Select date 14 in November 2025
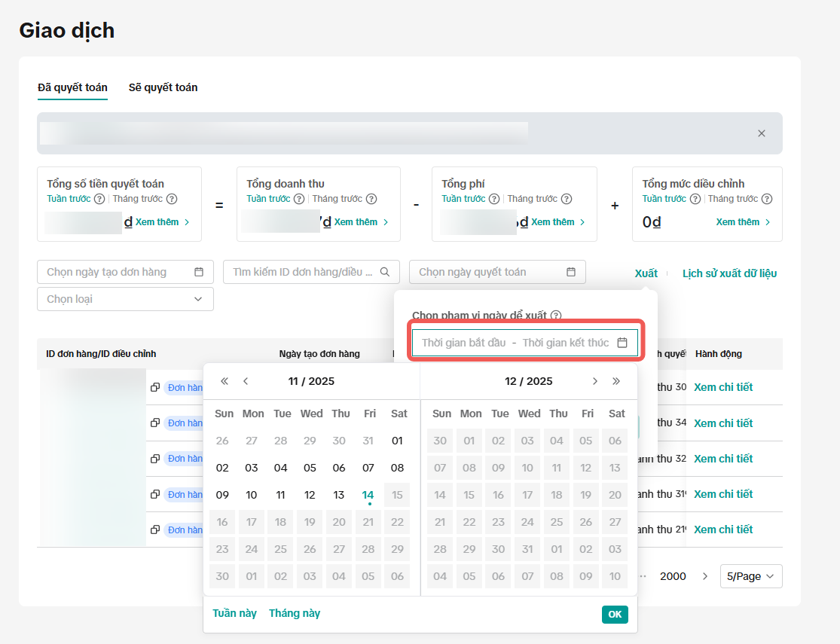840x644 pixels. (x=368, y=495)
